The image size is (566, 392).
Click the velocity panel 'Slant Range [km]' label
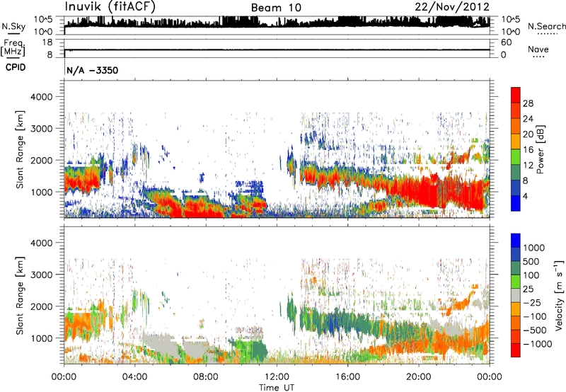(20, 295)
